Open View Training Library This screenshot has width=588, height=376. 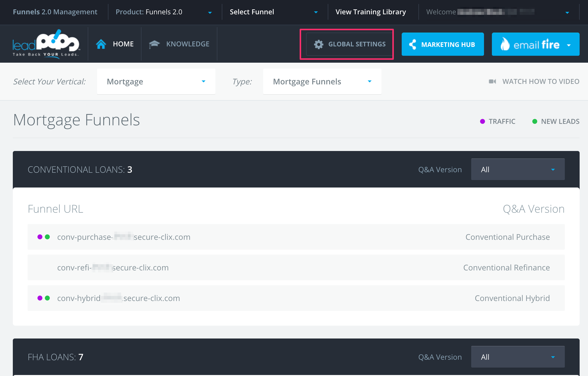pyautogui.click(x=371, y=12)
